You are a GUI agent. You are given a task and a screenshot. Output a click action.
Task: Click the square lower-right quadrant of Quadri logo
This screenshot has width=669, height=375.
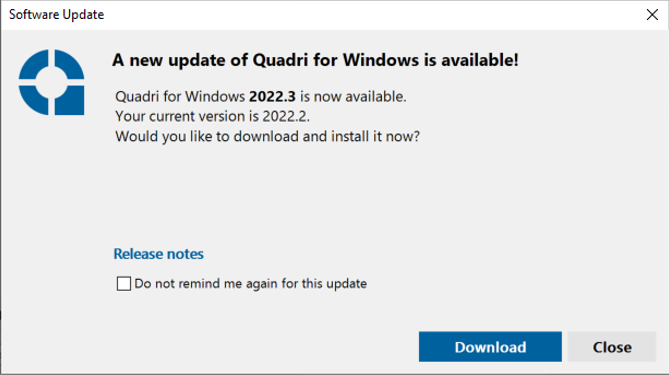[70, 100]
